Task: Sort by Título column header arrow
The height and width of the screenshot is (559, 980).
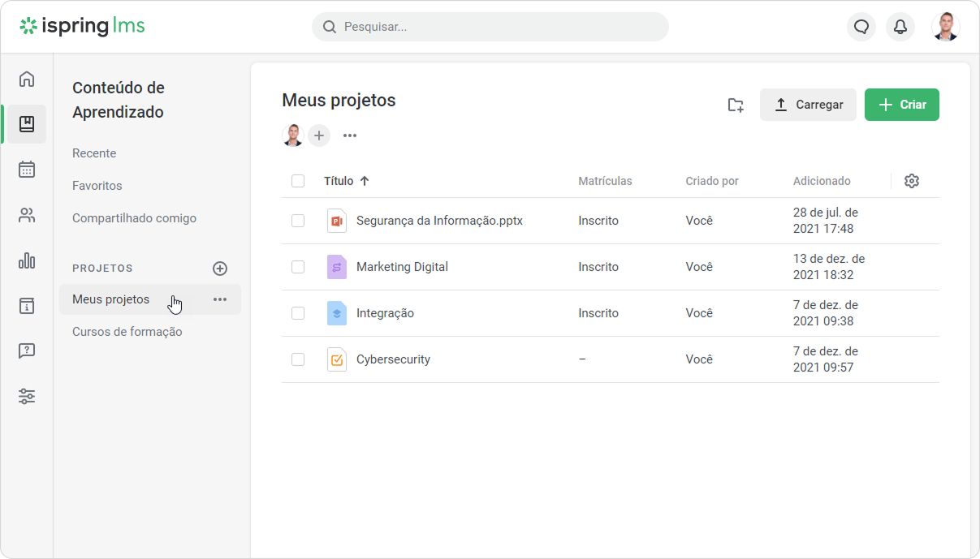Action: point(364,181)
